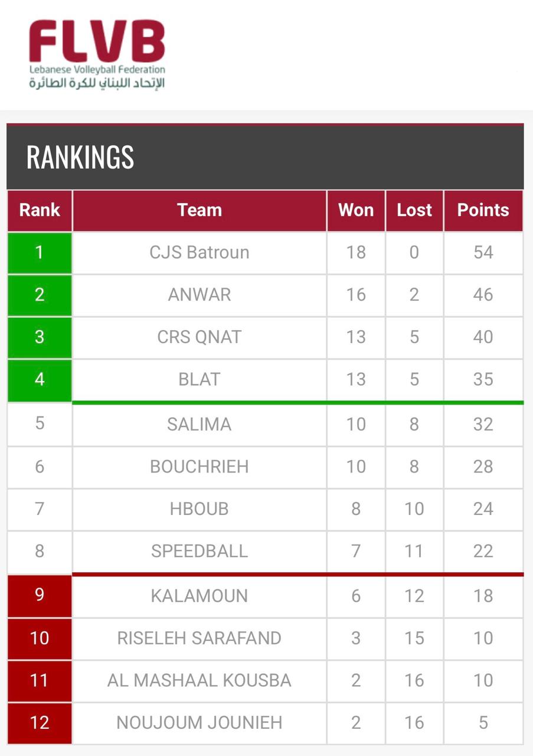The image size is (533, 756).
Task: Select the Rank column header
Action: coord(40,210)
